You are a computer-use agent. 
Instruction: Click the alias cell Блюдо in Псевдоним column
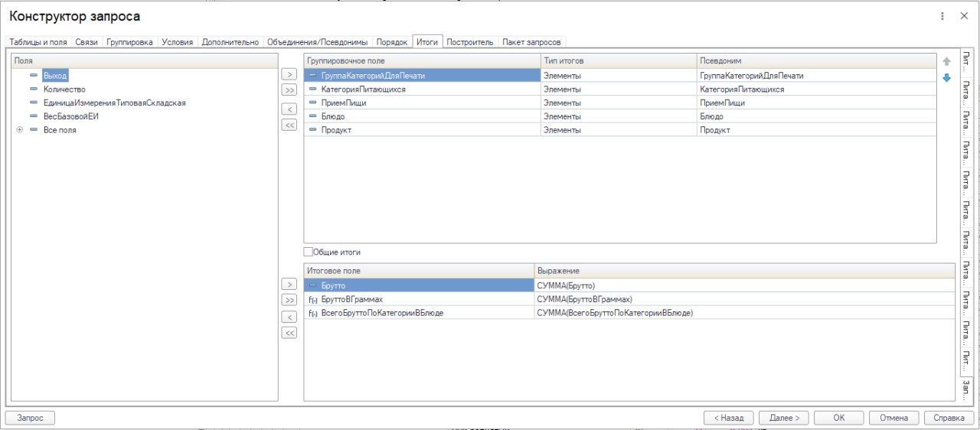[x=817, y=116]
